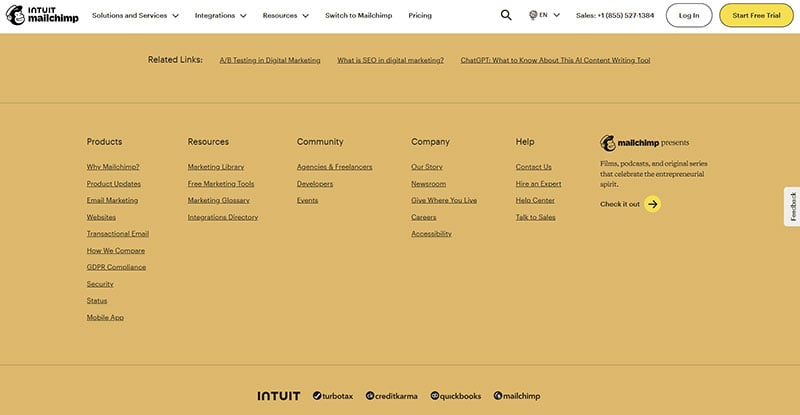
Task: Select Switch to Mailchimp in navigation
Action: pos(358,16)
